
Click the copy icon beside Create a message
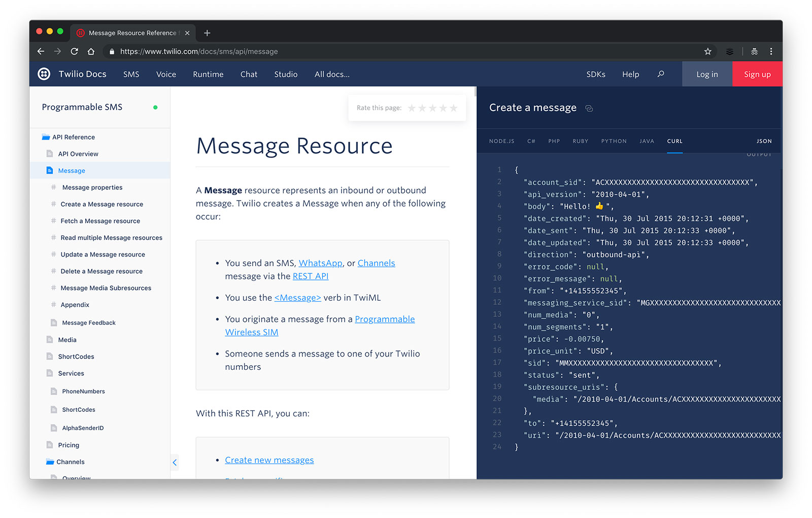tap(589, 108)
